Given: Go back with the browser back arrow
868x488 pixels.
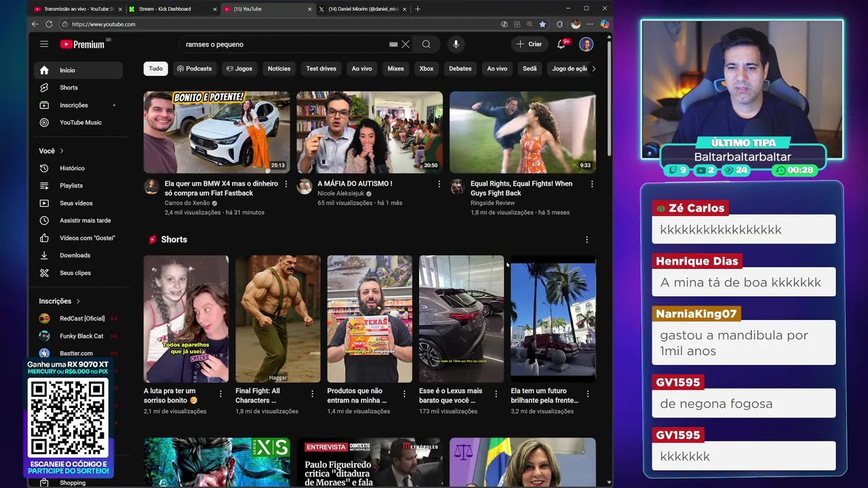Looking at the screenshot, I should tap(35, 24).
